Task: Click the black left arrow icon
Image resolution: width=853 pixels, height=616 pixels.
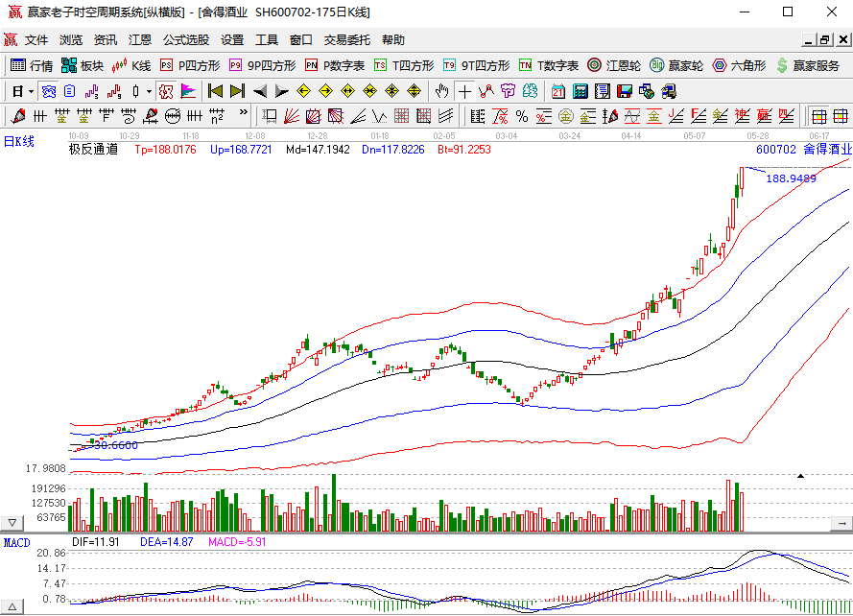Action: tap(260, 91)
